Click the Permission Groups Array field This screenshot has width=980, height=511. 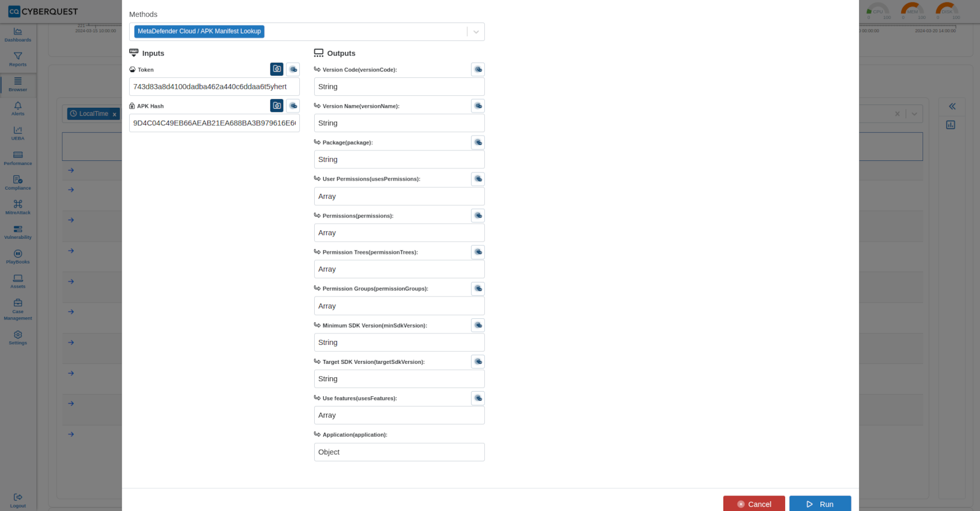point(399,306)
